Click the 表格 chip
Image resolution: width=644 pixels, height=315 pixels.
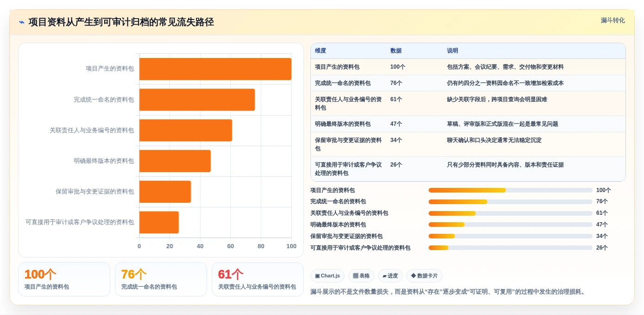pos(361,276)
